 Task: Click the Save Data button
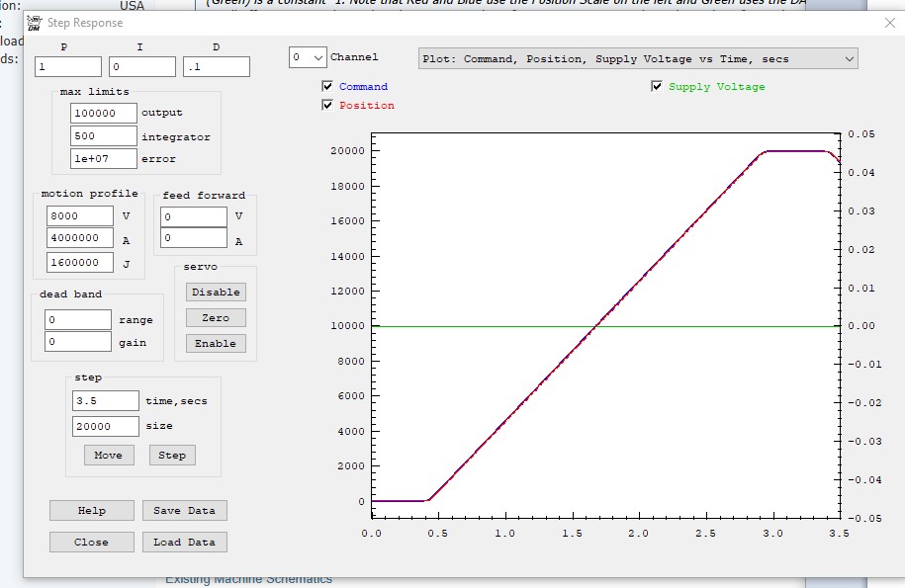tap(185, 510)
